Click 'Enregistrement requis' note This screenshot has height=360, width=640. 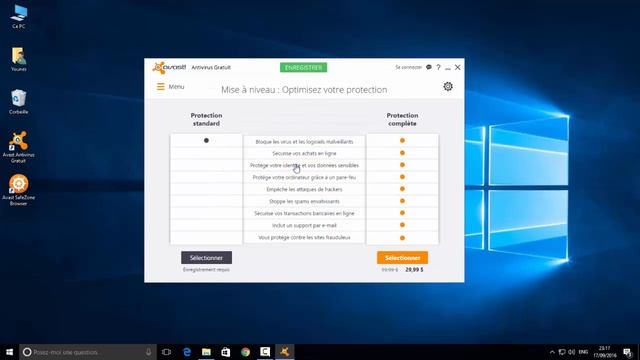pos(206,270)
